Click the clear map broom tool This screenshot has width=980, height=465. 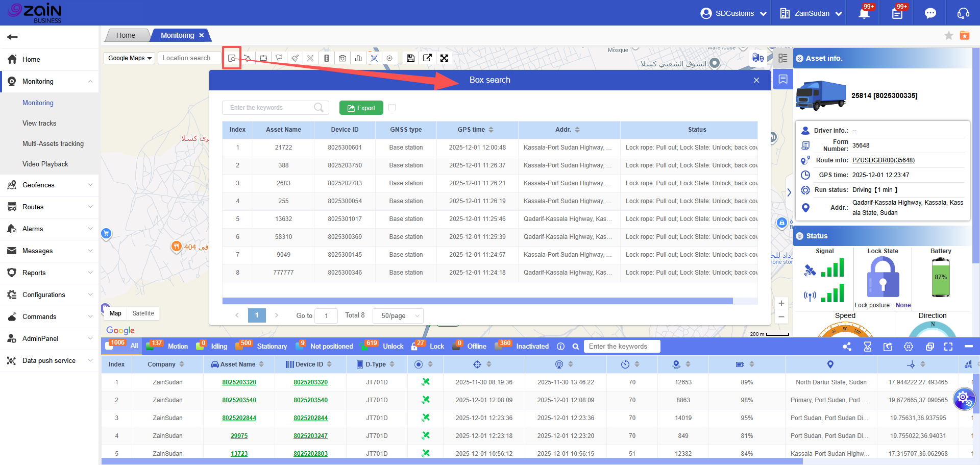[x=295, y=58]
